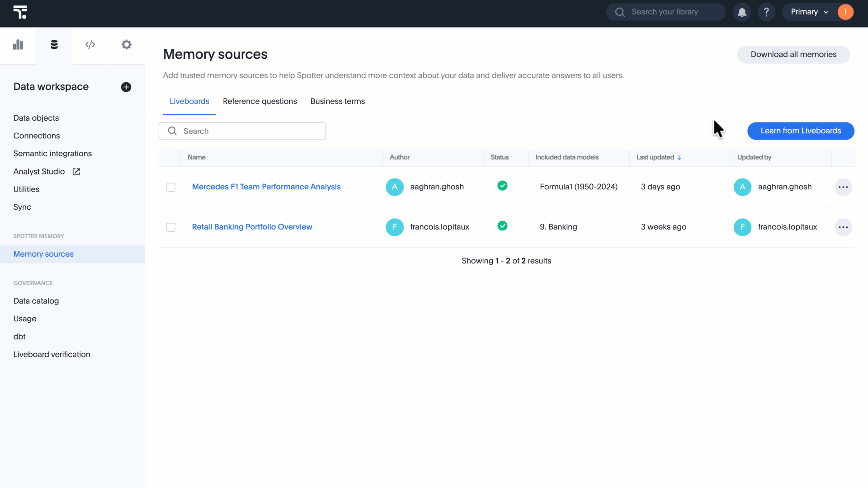Click the 3 weeks ago cell
868x488 pixels.
[x=664, y=227]
